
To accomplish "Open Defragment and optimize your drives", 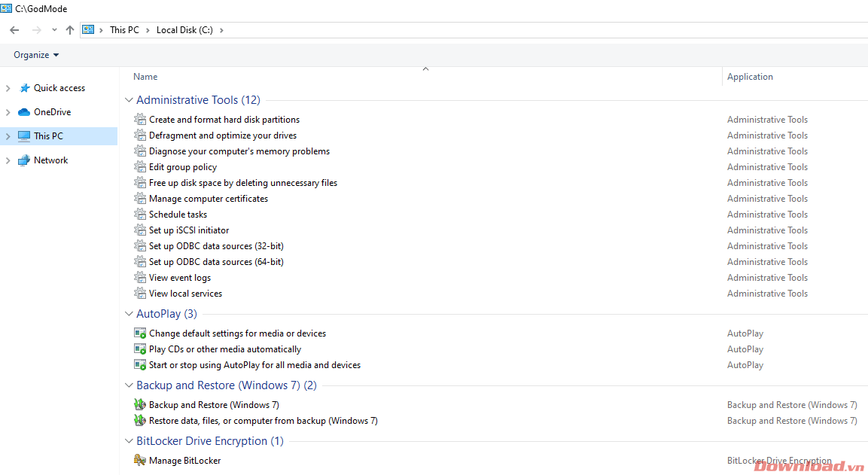I will click(x=223, y=135).
